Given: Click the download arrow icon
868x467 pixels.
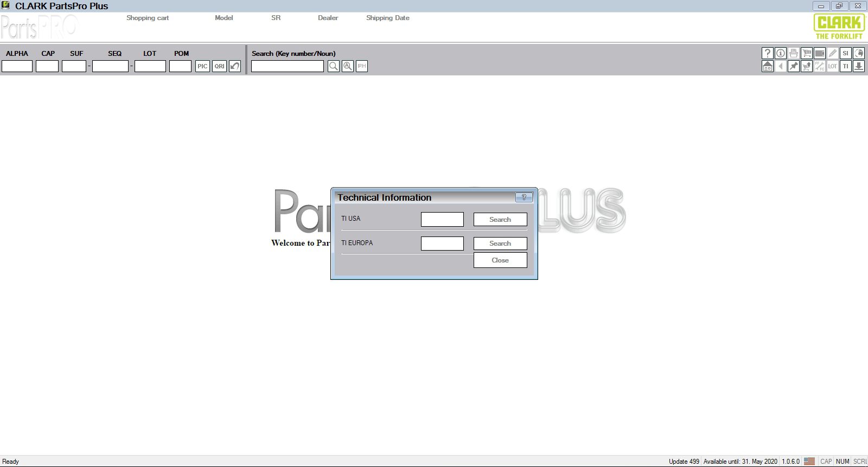Looking at the screenshot, I should point(858,66).
